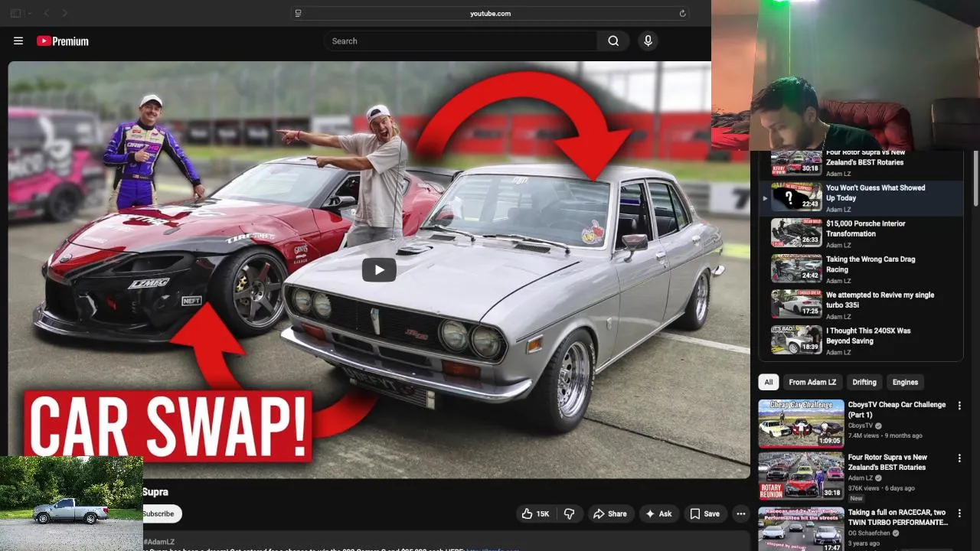The width and height of the screenshot is (980, 551).
Task: Select the Engines filter chip
Action: coord(905,382)
